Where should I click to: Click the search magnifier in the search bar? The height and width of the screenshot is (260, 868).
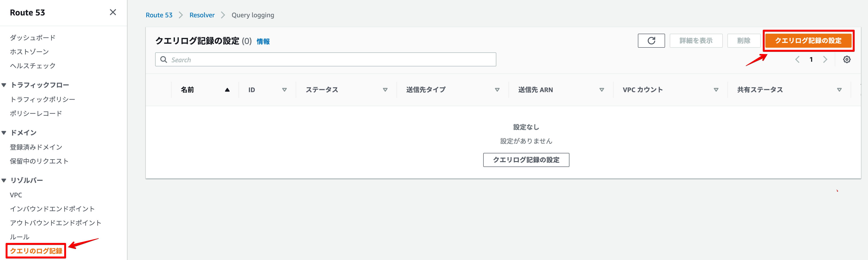[x=164, y=59]
